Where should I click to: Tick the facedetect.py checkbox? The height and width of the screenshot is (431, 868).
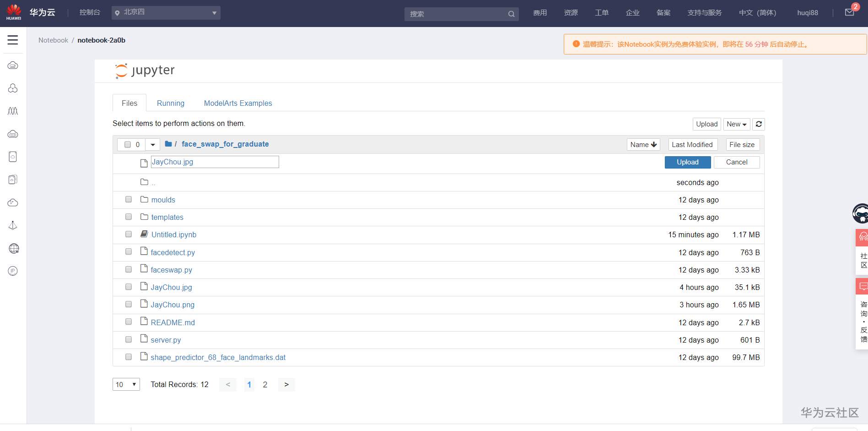point(129,251)
